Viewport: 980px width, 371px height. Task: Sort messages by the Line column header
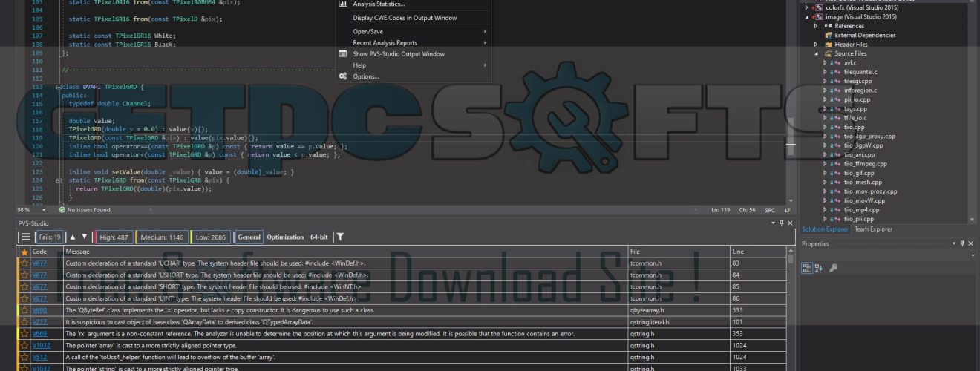758,252
